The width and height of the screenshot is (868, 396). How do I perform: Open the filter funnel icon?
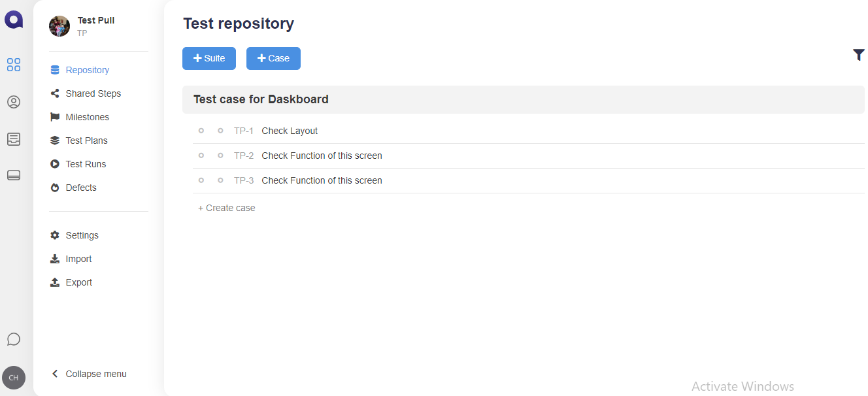click(x=858, y=56)
